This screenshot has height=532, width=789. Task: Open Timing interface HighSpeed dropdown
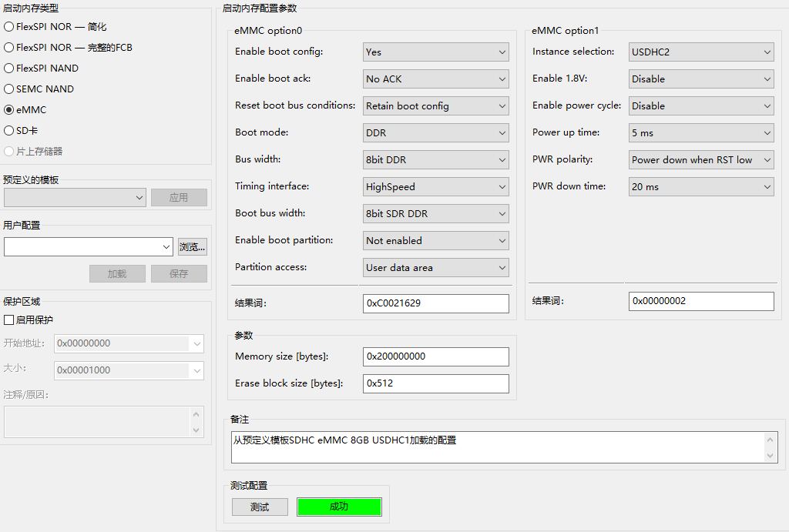(436, 186)
